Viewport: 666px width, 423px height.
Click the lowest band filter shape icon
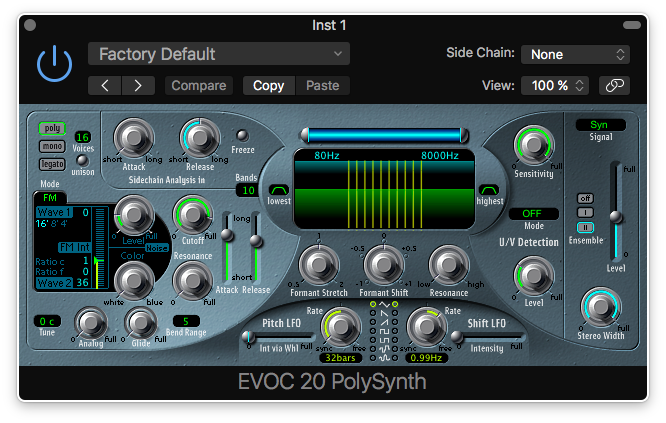coord(279,189)
